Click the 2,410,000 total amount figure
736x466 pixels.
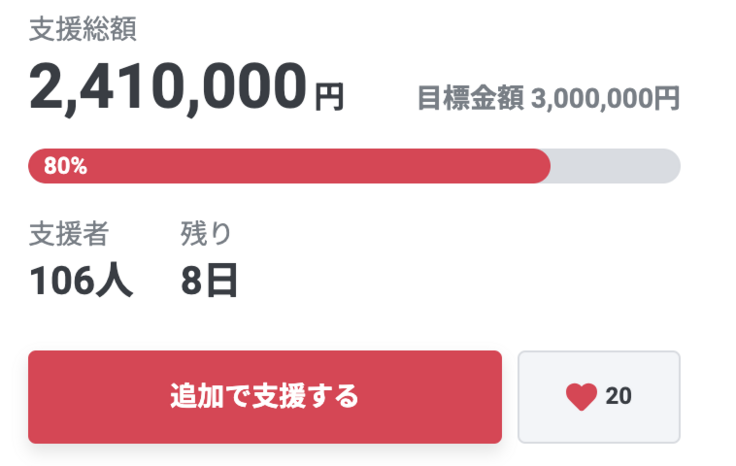[168, 88]
